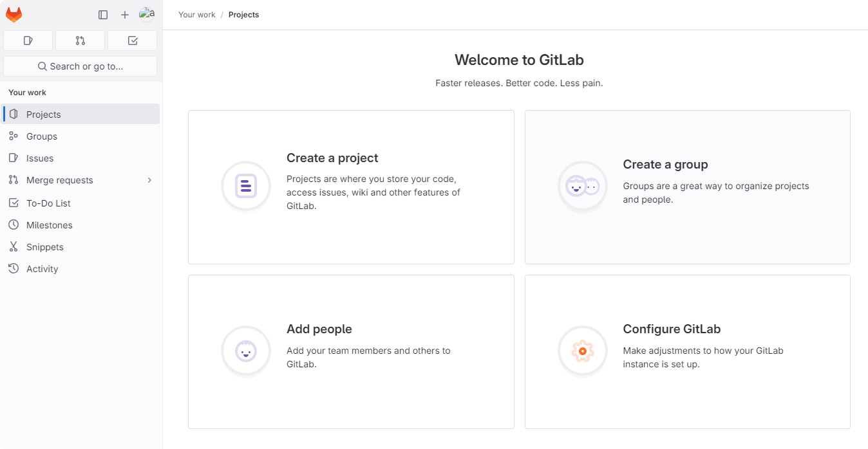The height and width of the screenshot is (449, 868).
Task: Click the Your work sidebar heading
Action: pos(28,93)
